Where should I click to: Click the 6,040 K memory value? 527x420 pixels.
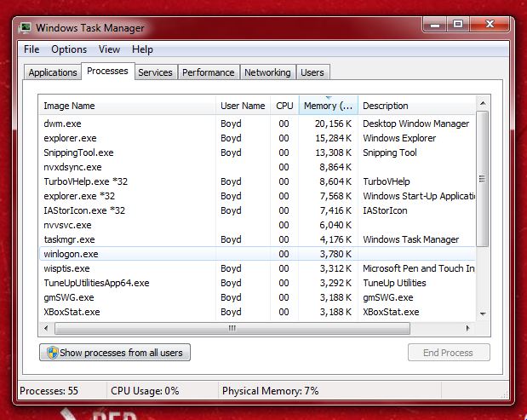(x=335, y=225)
